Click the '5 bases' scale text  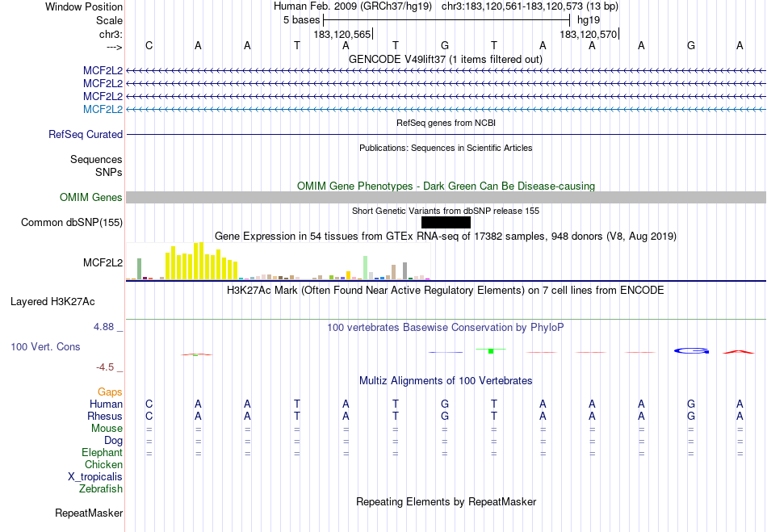point(301,20)
